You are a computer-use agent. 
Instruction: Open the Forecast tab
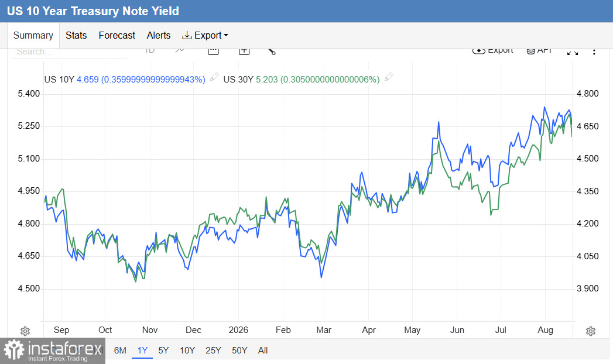click(117, 35)
